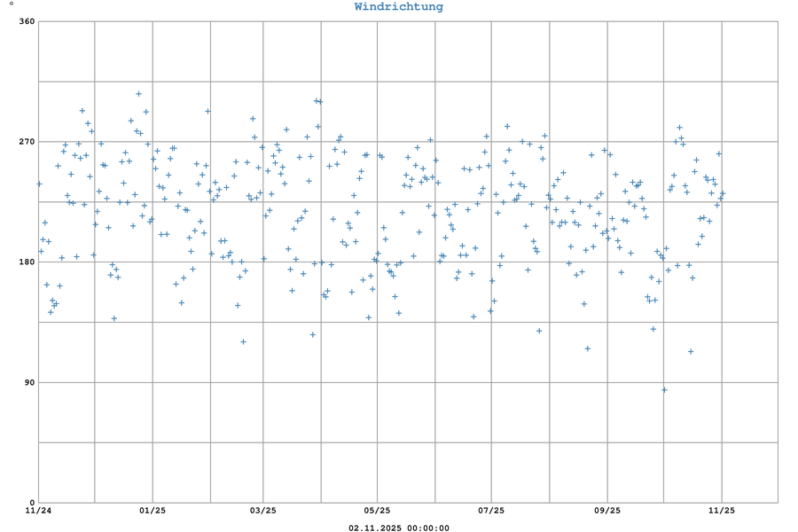Click the 11/25 x-axis date label
Screen dimensions: 798x532
click(722, 510)
